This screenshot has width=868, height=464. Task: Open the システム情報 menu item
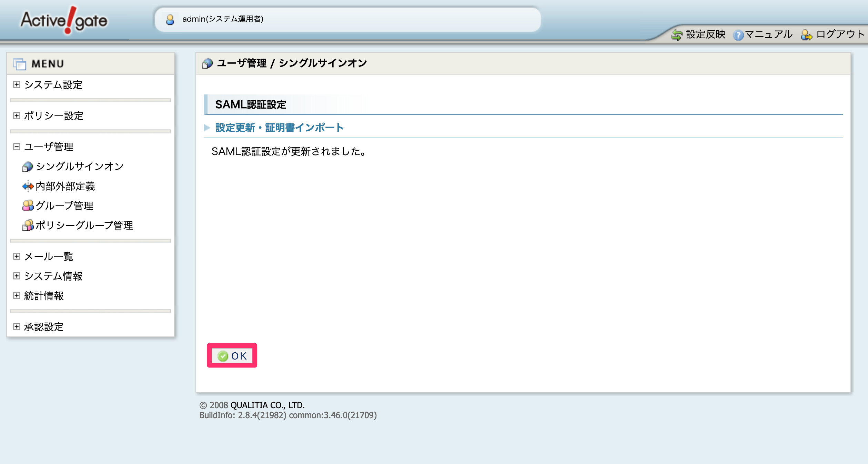(x=53, y=276)
